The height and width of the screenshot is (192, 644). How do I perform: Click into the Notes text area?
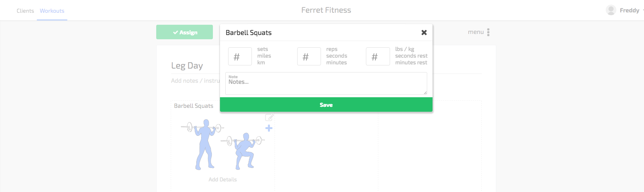pyautogui.click(x=326, y=83)
